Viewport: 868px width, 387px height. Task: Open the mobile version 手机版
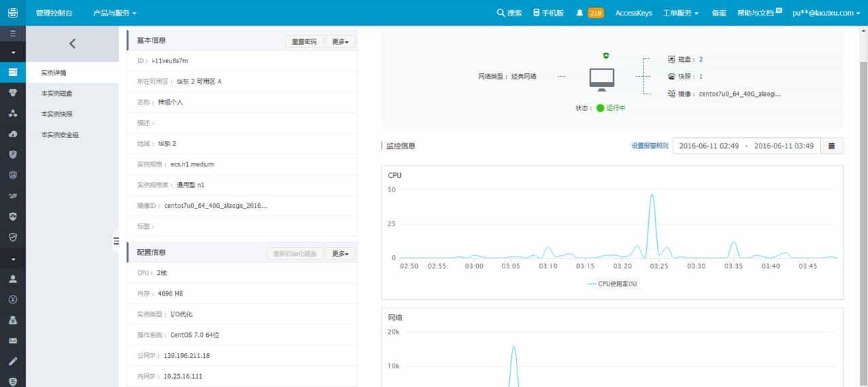(549, 13)
